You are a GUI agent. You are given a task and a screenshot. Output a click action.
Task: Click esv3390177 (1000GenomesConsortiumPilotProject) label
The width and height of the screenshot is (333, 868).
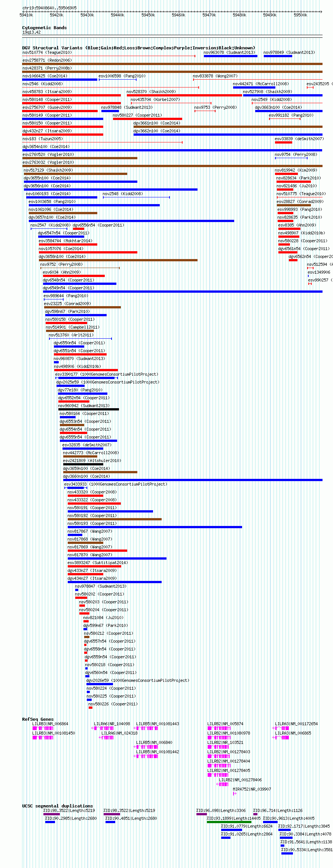pos(107,375)
